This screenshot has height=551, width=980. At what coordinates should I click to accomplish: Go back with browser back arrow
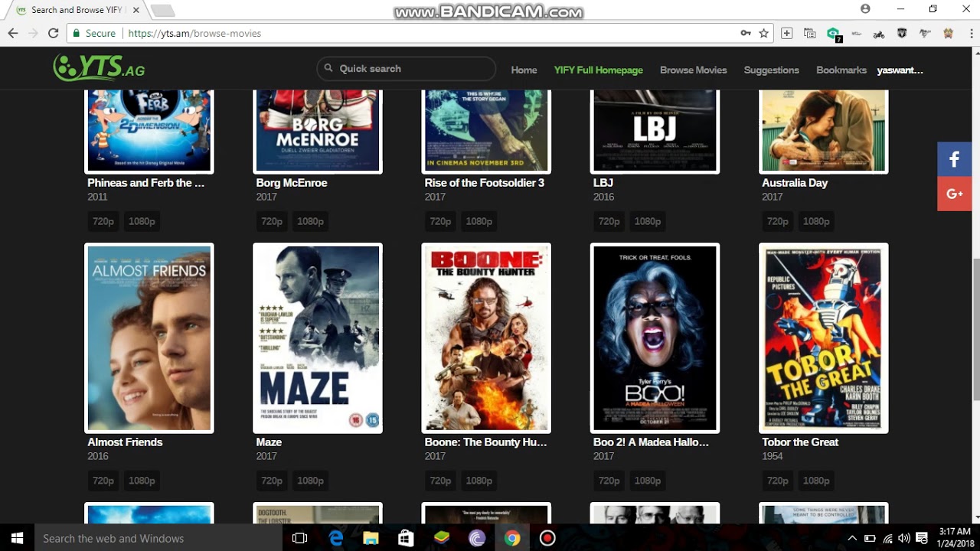coord(12,33)
